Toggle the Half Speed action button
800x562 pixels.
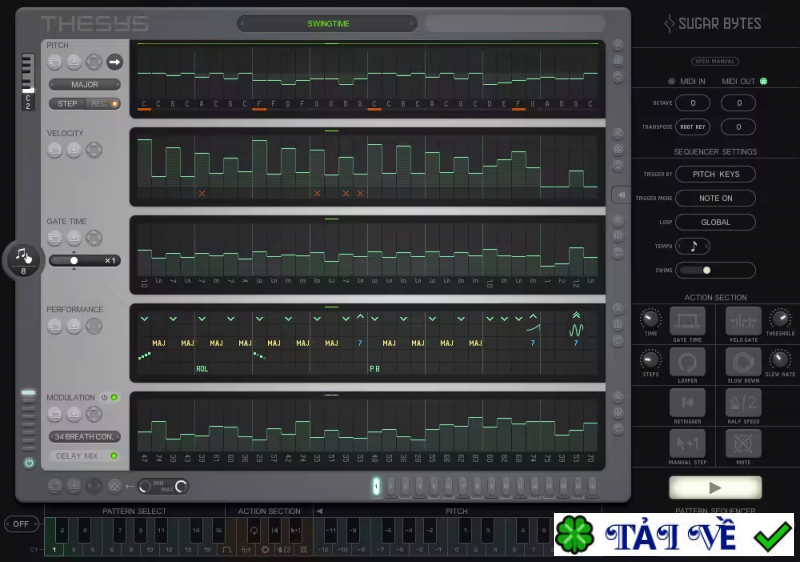coord(743,403)
